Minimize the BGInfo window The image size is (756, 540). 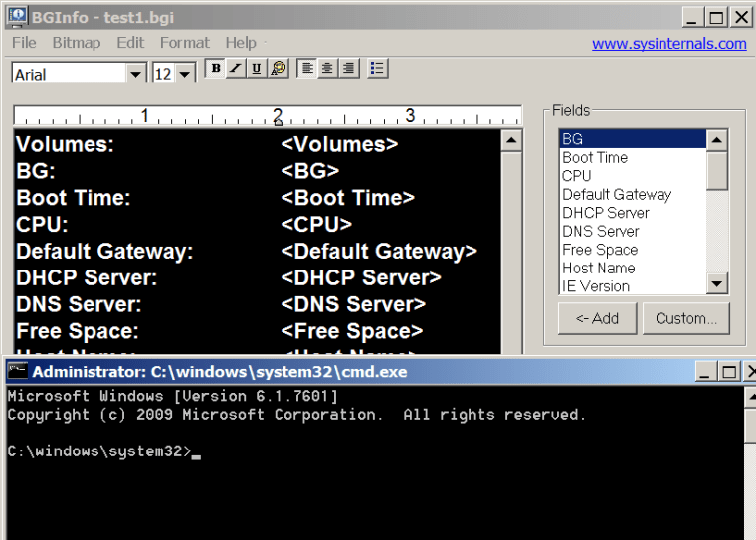(692, 18)
